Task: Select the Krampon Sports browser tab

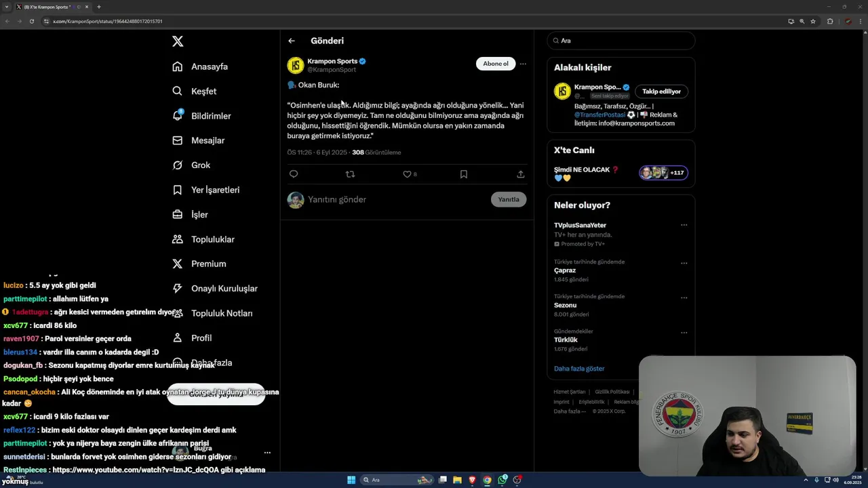Action: click(x=52, y=7)
